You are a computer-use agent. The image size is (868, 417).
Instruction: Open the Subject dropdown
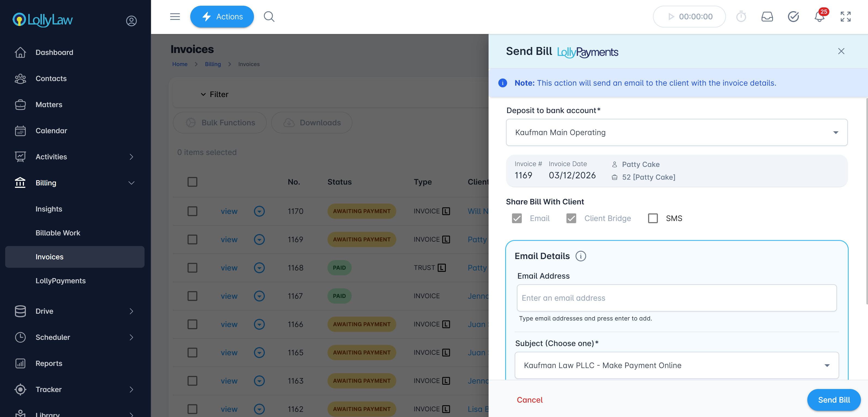tap(676, 365)
